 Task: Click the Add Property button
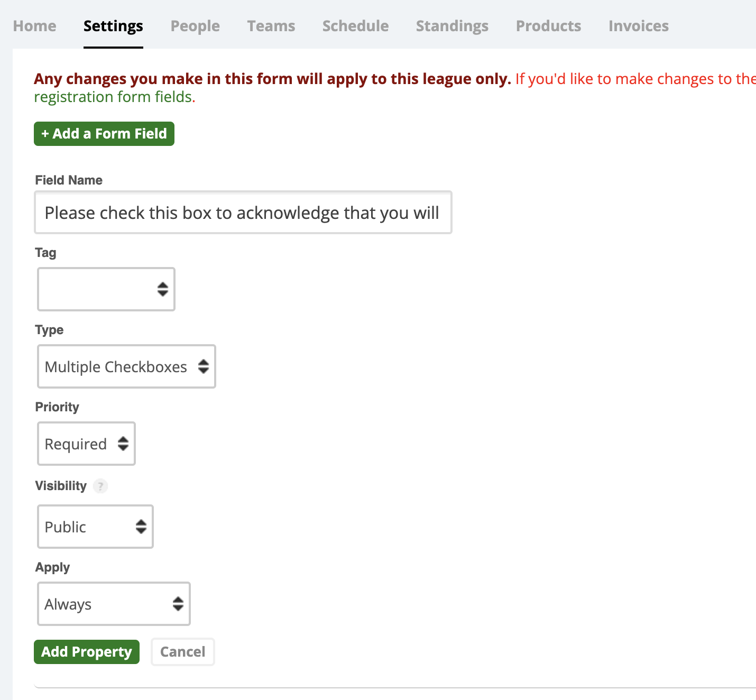pyautogui.click(x=87, y=652)
